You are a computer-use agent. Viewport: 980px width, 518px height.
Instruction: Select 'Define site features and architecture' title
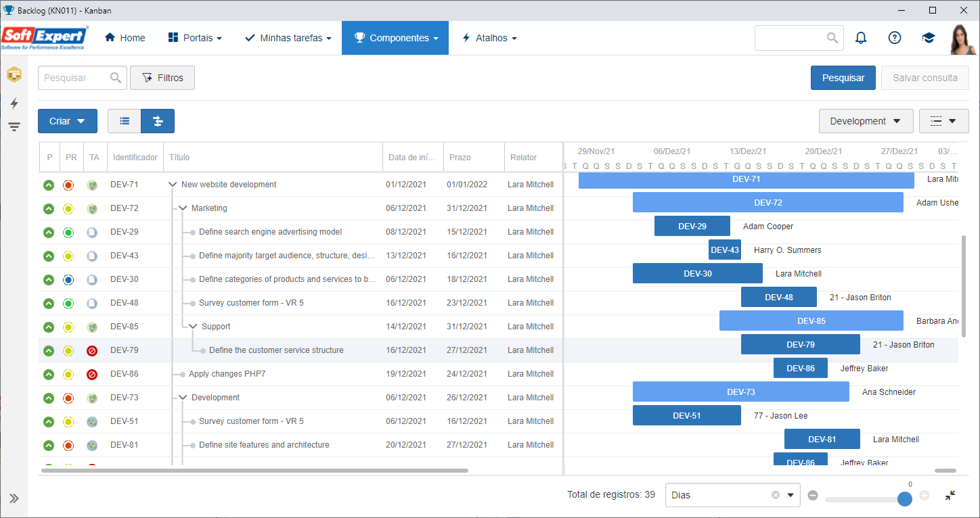coord(264,445)
